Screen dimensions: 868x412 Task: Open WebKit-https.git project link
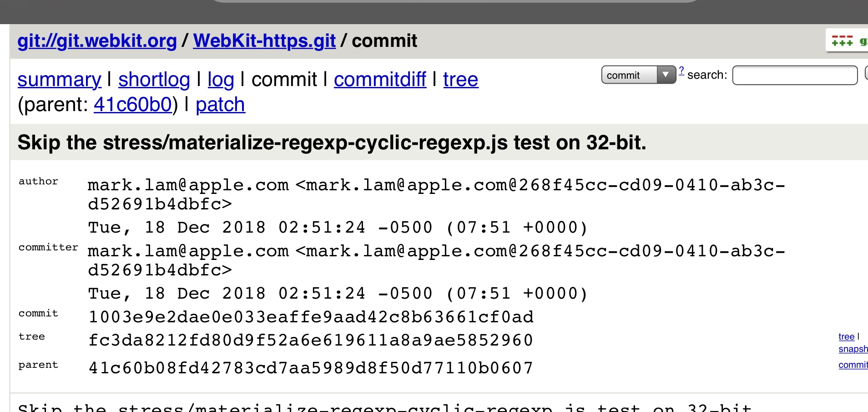[x=264, y=41]
